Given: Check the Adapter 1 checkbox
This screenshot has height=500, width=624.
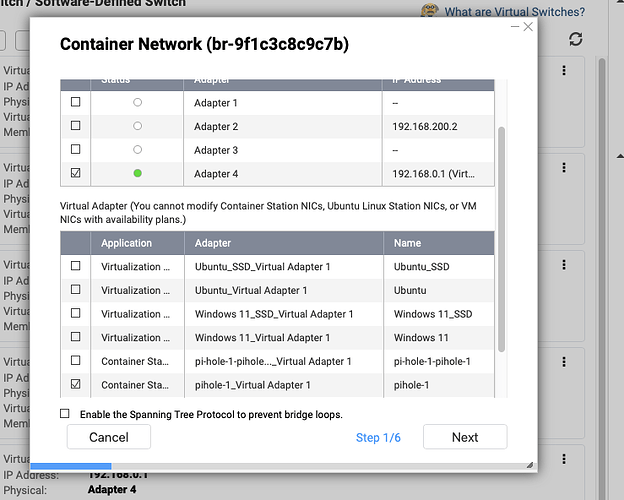Looking at the screenshot, I should coord(76,103).
